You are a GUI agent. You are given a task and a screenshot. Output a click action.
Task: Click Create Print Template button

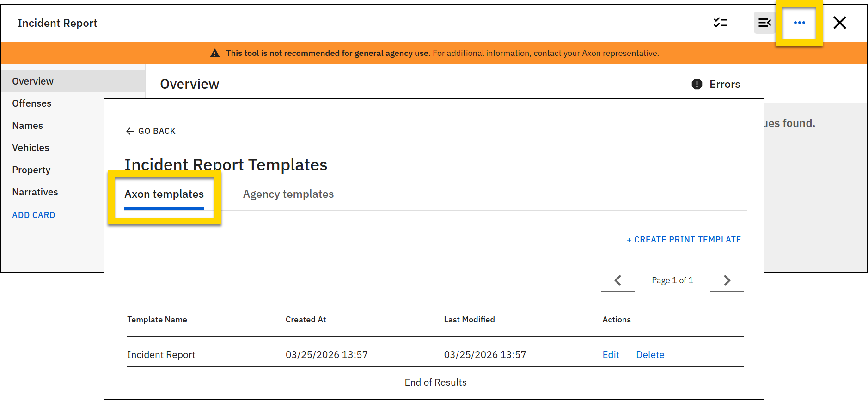coord(684,240)
